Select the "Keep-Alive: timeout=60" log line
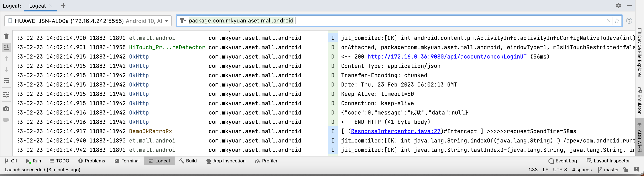 tap(377, 94)
